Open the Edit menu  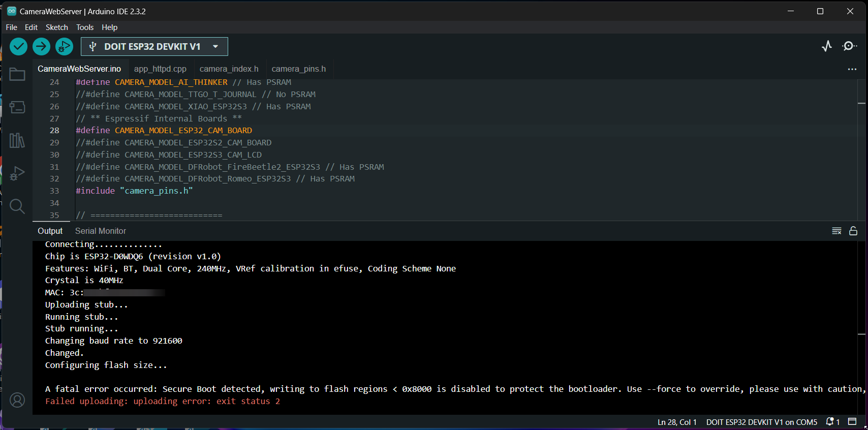(31, 27)
